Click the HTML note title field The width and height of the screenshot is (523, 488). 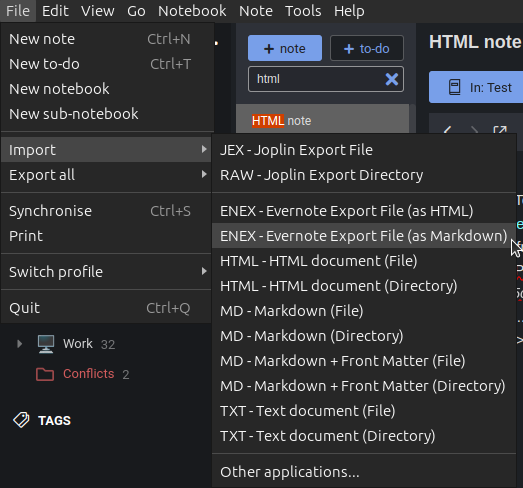(476, 42)
